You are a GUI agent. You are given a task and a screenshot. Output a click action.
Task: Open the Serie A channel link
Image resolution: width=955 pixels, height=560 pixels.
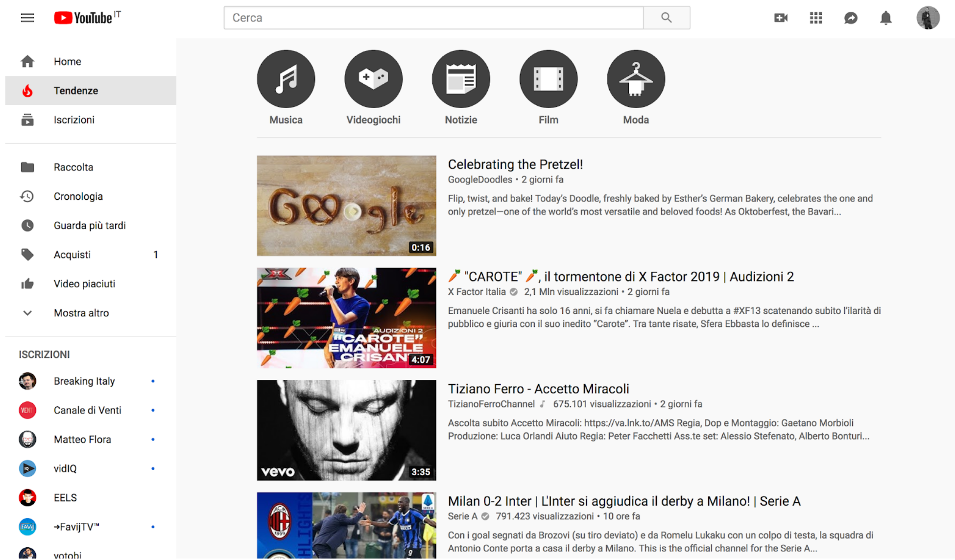(462, 516)
